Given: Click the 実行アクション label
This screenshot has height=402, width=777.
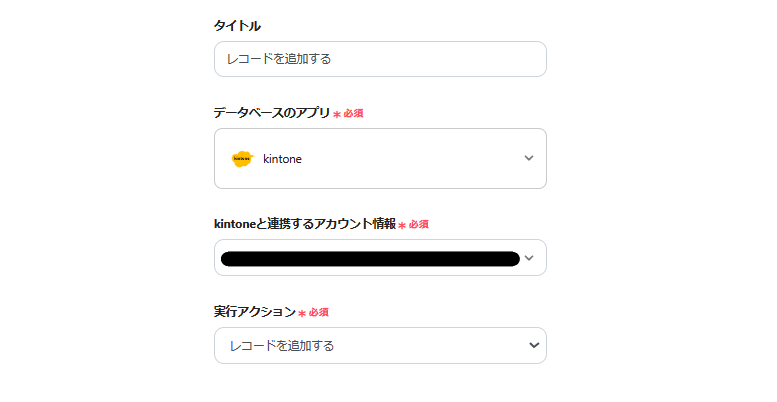Looking at the screenshot, I should point(254,312).
